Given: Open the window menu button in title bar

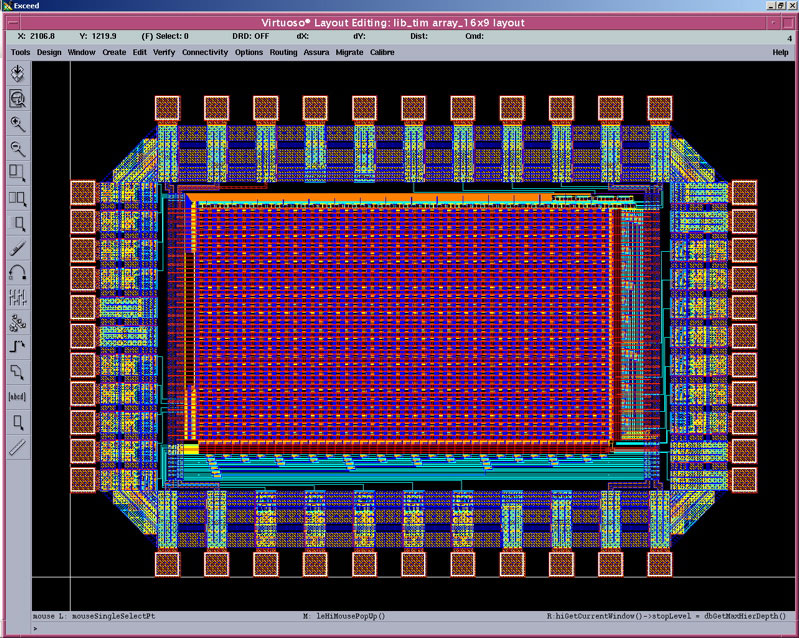Looking at the screenshot, I should point(10,23).
